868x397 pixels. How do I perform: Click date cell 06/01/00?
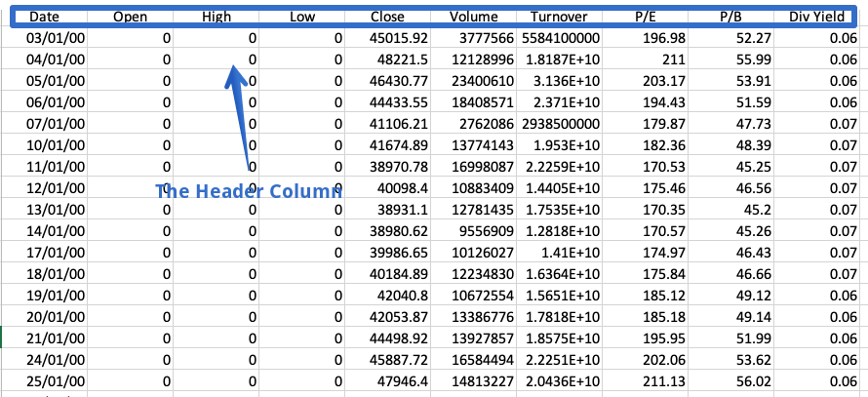(x=44, y=102)
